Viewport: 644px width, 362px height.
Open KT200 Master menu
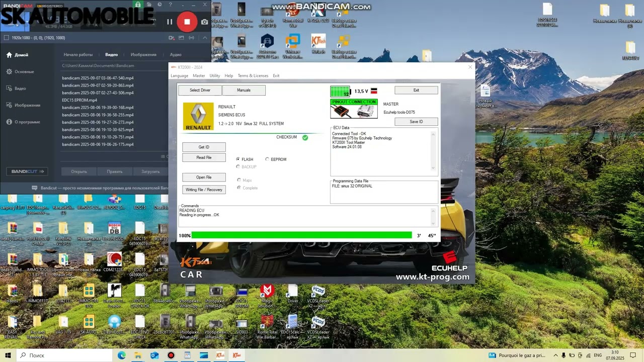tap(199, 76)
